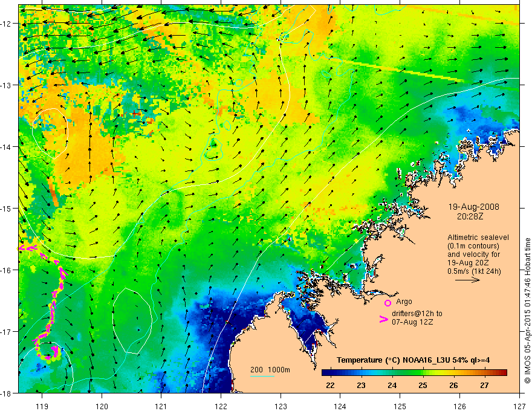Image resolution: width=532 pixels, height=411 pixels.
Task: Click the latitude axis label -17
Action: tap(6, 331)
